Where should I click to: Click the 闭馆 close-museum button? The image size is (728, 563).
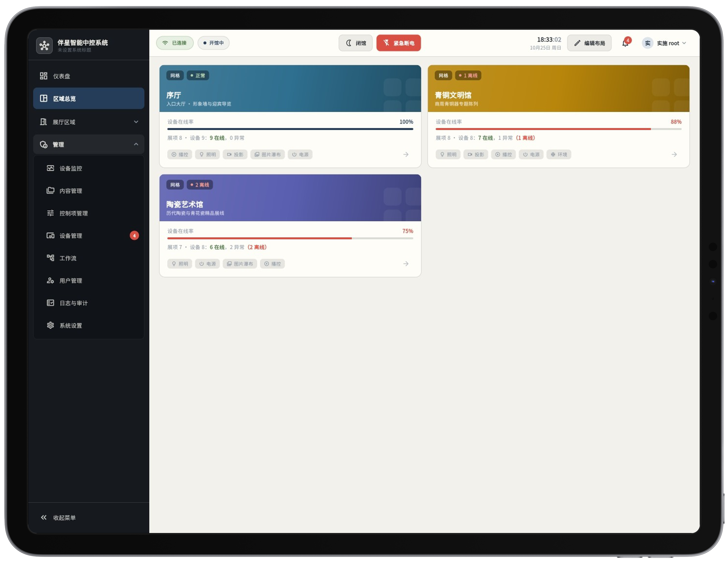(356, 43)
